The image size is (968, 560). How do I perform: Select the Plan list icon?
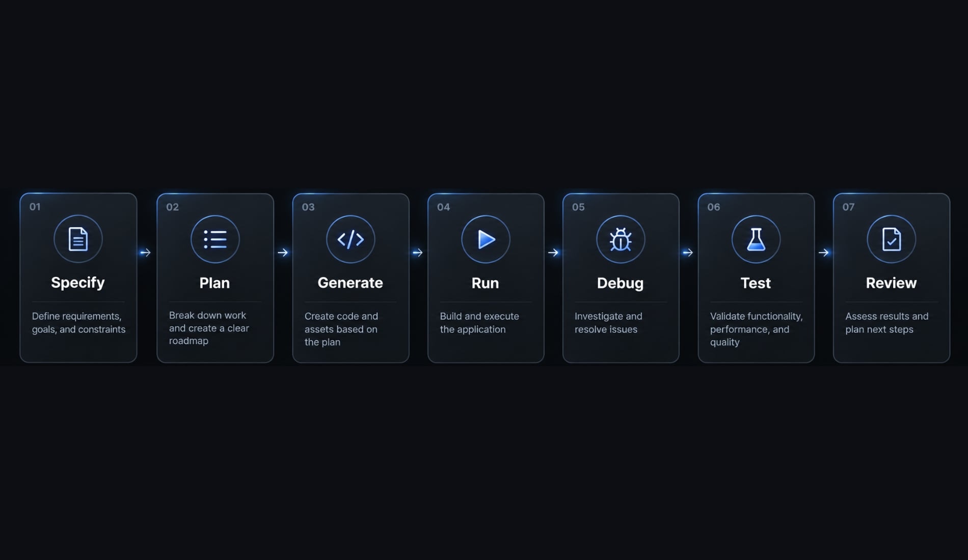215,239
